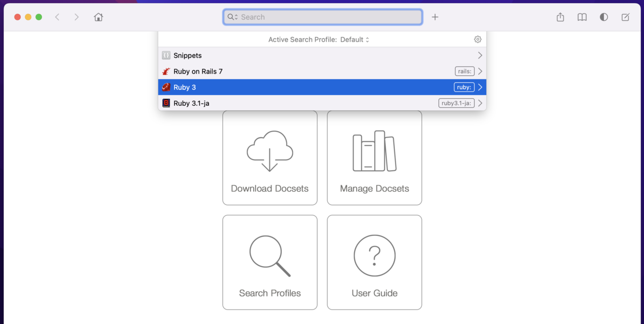Click the edit note icon
This screenshot has width=644, height=324.
click(625, 17)
